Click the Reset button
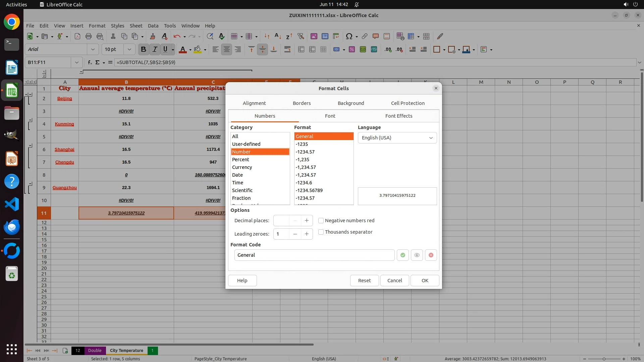 point(364,281)
